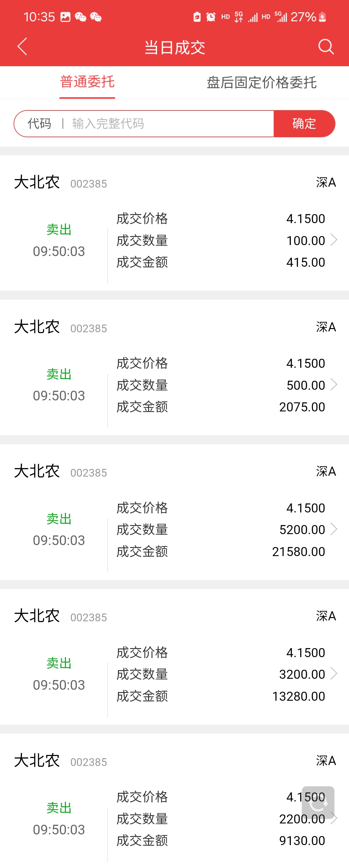Tap the battery status icon
The height and width of the screenshot is (868, 349).
click(323, 17)
